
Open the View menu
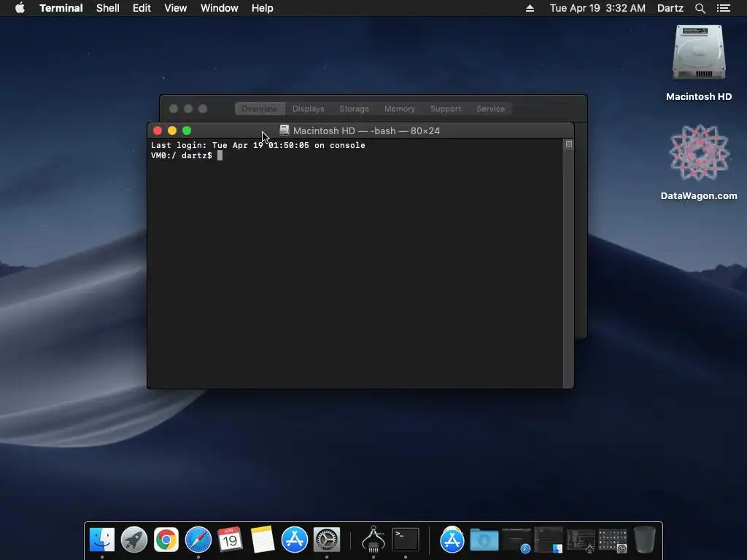point(175,8)
